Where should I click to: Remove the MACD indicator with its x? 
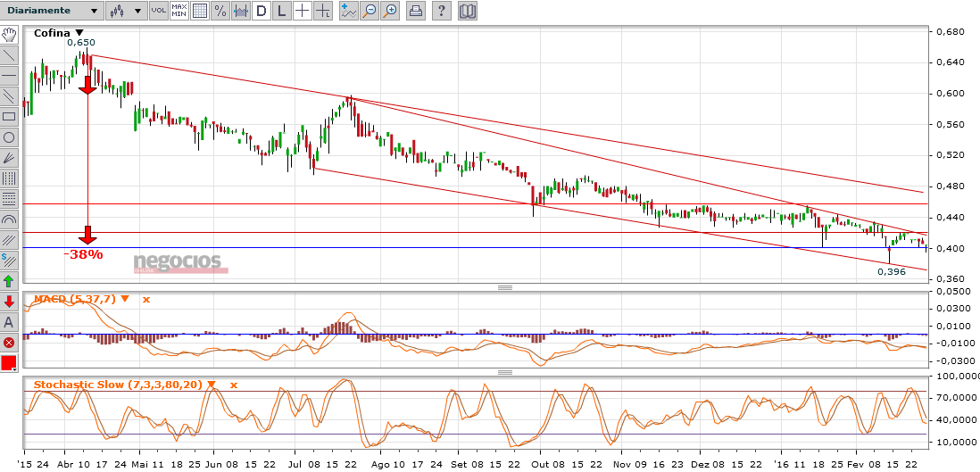(146, 299)
